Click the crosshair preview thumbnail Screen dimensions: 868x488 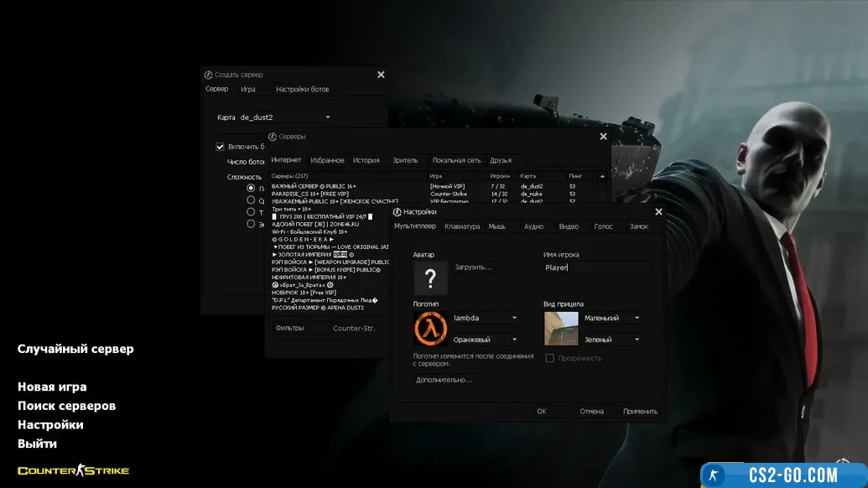click(561, 328)
